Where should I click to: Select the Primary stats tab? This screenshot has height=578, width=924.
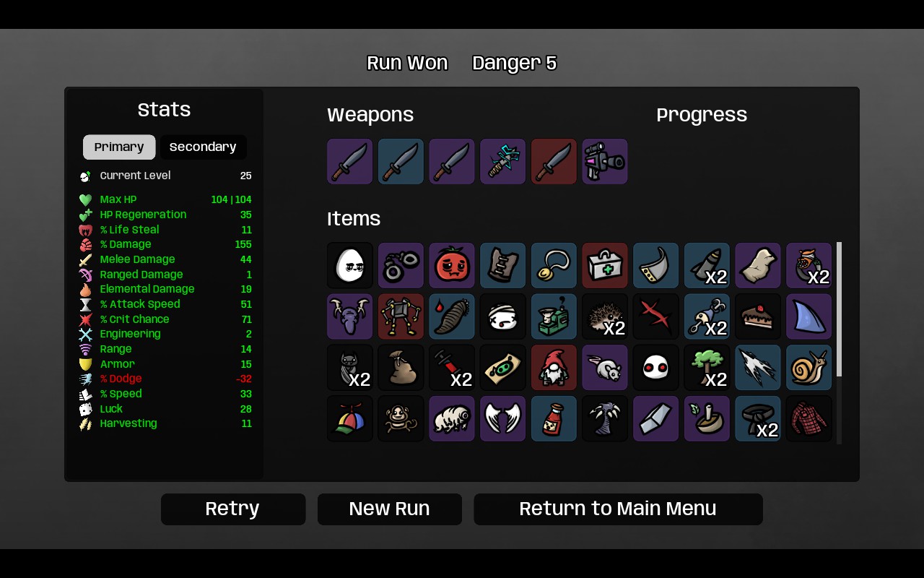tap(119, 147)
